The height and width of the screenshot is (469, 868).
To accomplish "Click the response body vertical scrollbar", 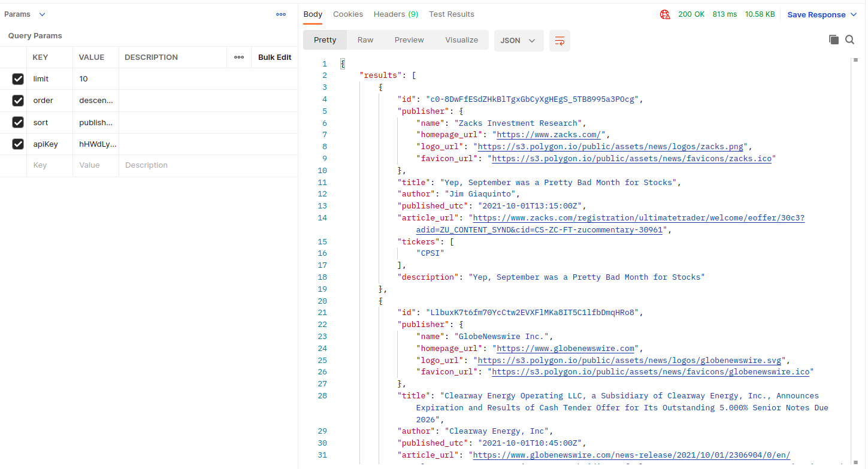I will point(854,240).
